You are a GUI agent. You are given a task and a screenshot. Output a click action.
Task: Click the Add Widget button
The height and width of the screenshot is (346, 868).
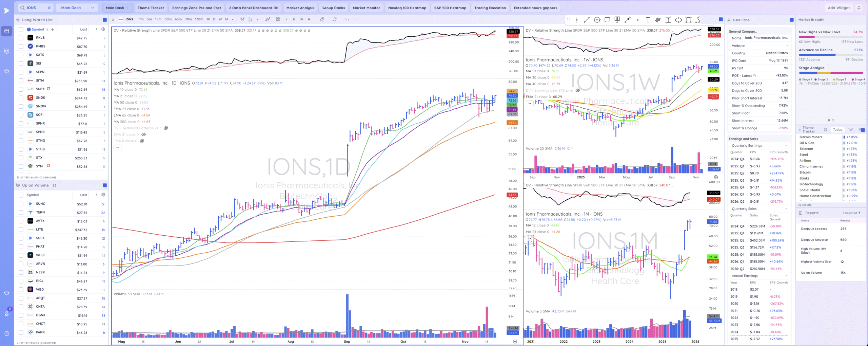coord(839,8)
